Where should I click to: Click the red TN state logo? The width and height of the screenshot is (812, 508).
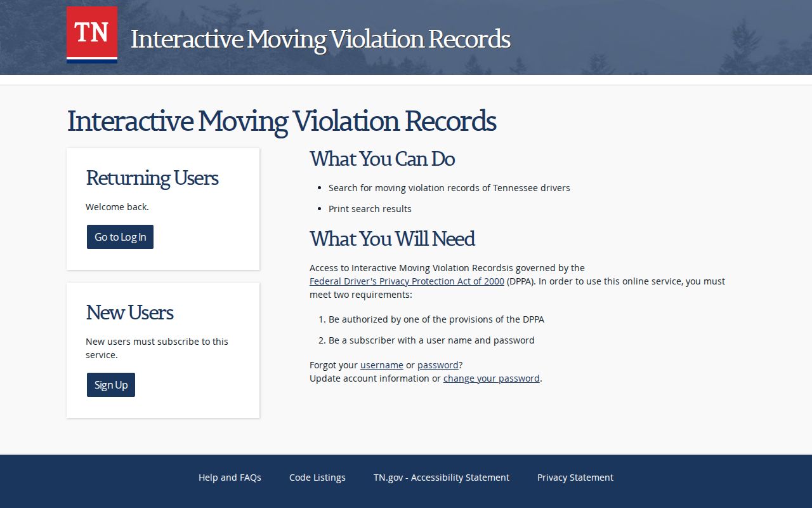point(92,34)
